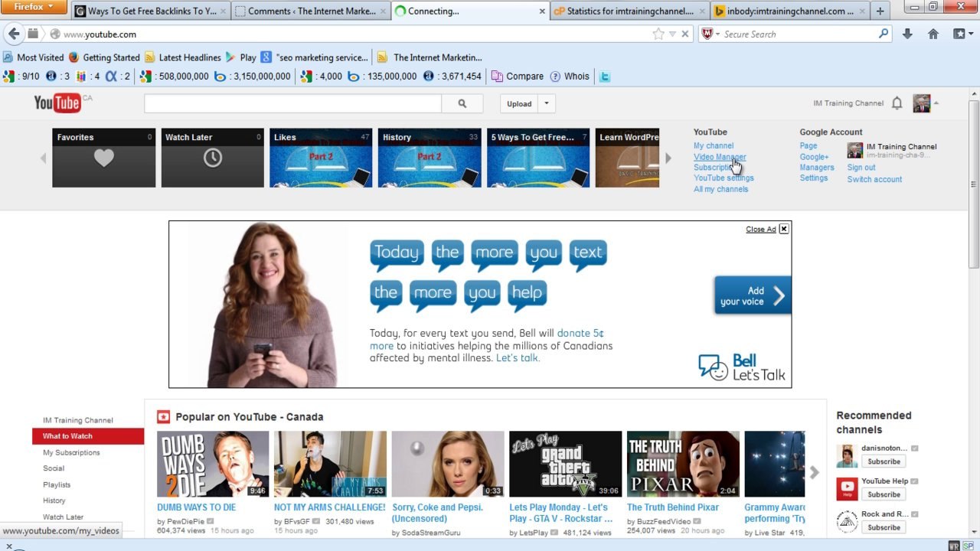Open the Likes playlist tile
The width and height of the screenshot is (980, 551).
[x=321, y=158]
